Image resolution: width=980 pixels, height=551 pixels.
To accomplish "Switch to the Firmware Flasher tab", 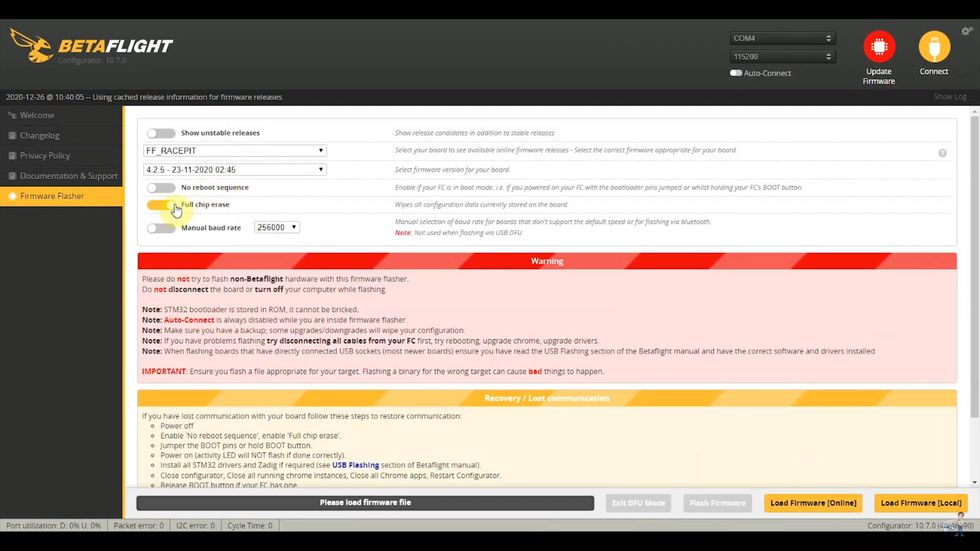I will (52, 196).
